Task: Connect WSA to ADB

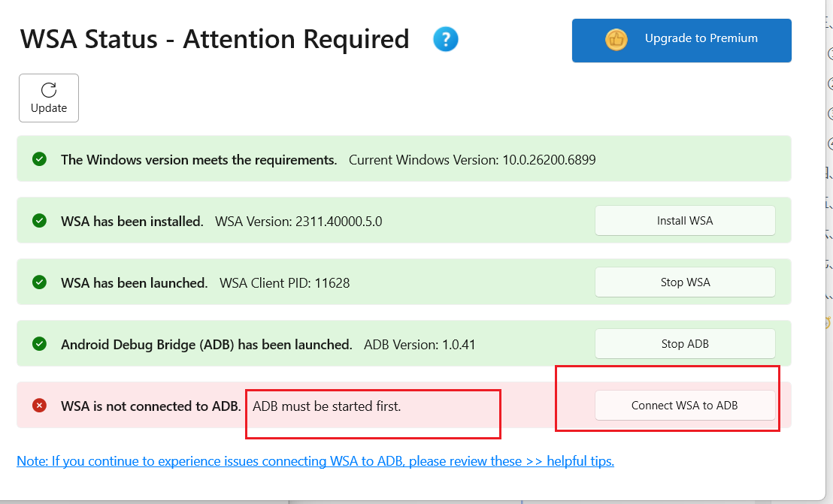Action: tap(685, 406)
